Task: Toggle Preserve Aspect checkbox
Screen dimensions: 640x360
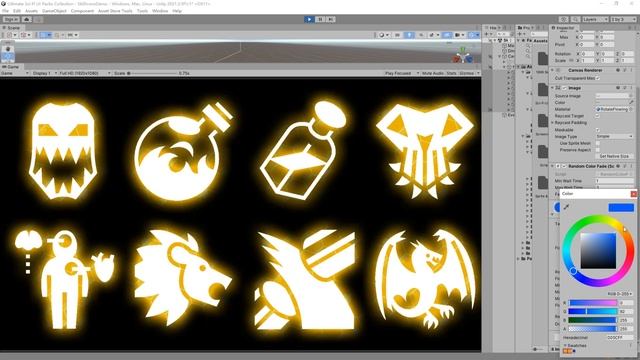Action: (x=598, y=150)
